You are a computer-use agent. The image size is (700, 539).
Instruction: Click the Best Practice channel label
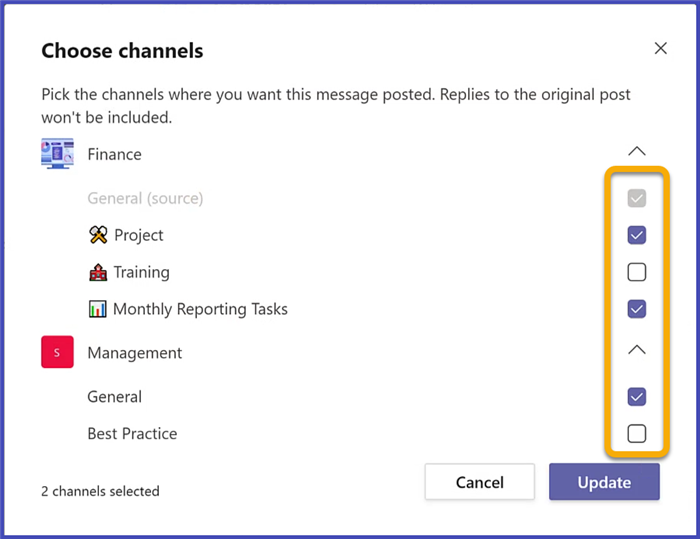(132, 434)
